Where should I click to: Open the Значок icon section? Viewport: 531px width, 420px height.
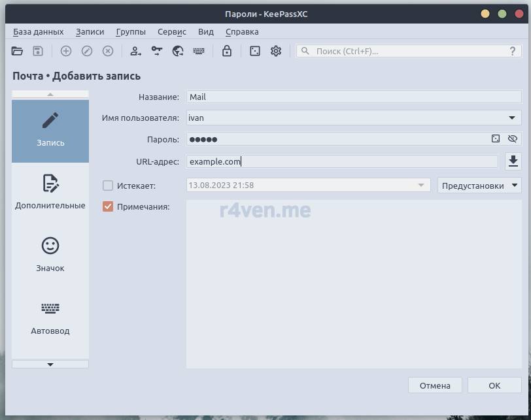(x=50, y=254)
